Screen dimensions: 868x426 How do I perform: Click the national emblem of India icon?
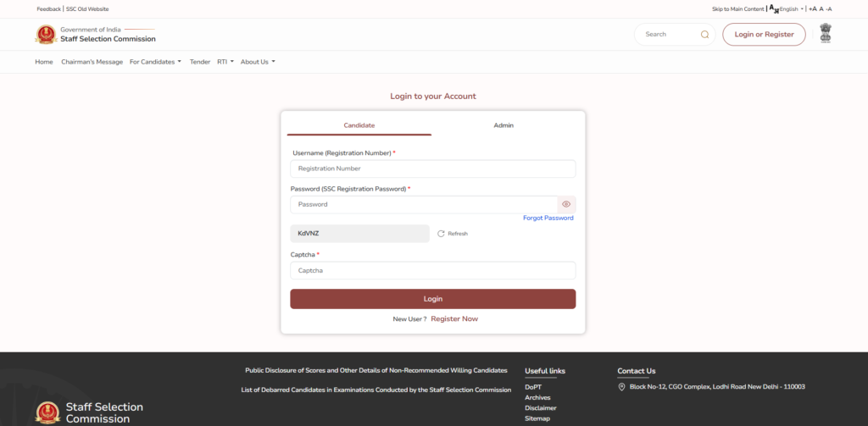click(x=826, y=33)
